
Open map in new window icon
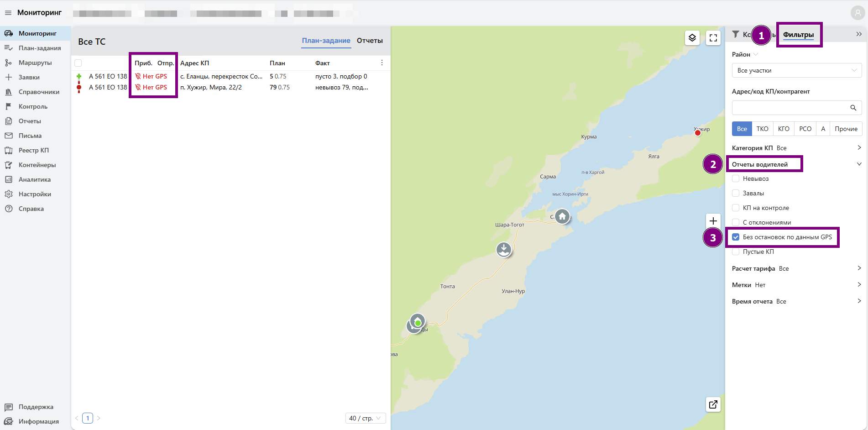[713, 404]
